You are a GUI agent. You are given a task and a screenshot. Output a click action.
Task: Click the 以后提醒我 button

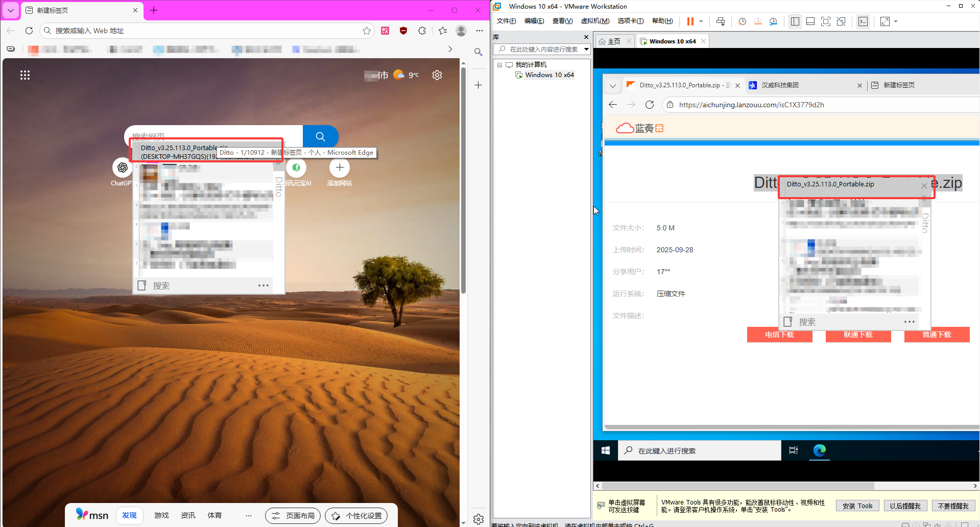coord(905,506)
